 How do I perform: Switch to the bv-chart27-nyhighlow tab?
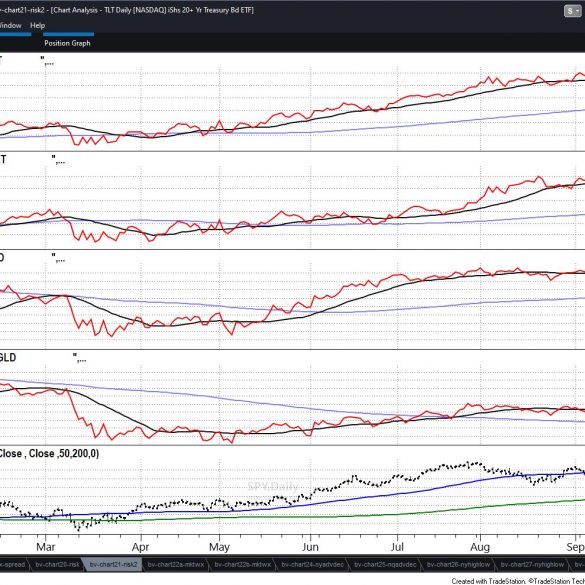tap(532, 564)
